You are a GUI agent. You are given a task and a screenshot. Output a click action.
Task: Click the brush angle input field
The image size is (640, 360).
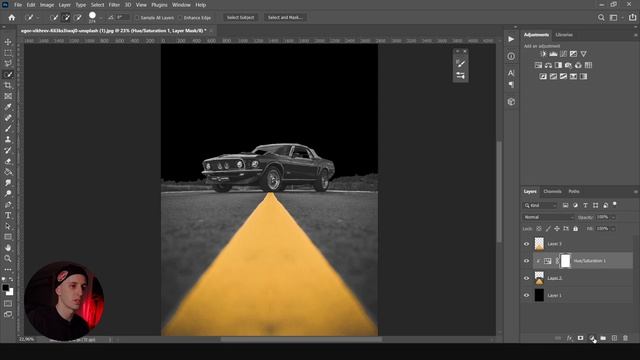pos(123,18)
